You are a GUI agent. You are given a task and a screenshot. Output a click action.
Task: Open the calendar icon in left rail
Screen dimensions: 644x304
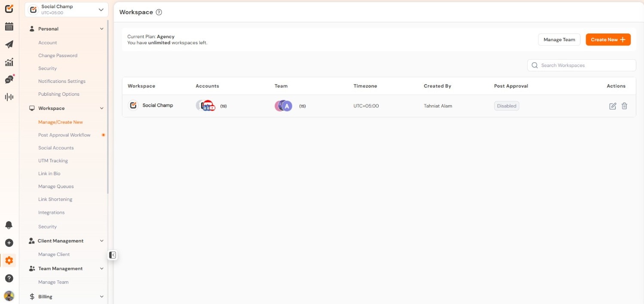(x=9, y=27)
